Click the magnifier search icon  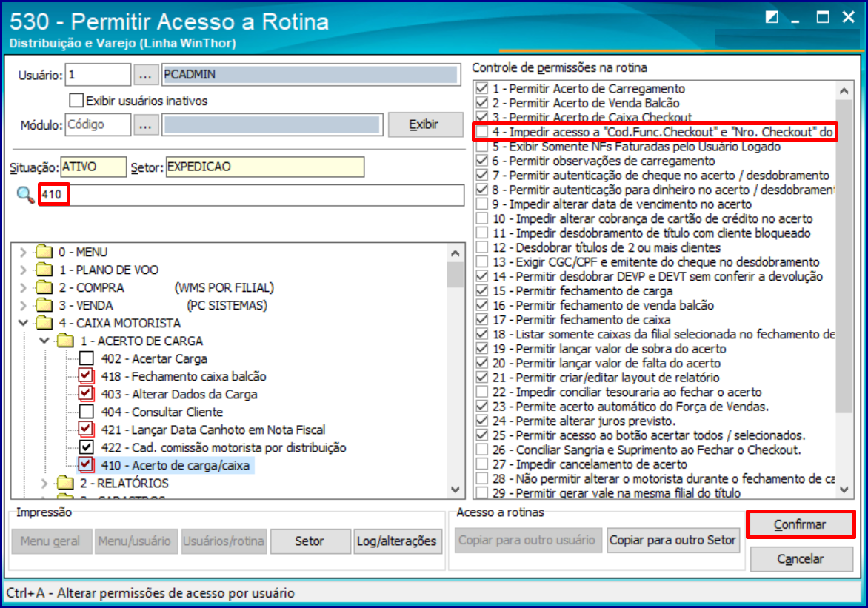coord(25,195)
